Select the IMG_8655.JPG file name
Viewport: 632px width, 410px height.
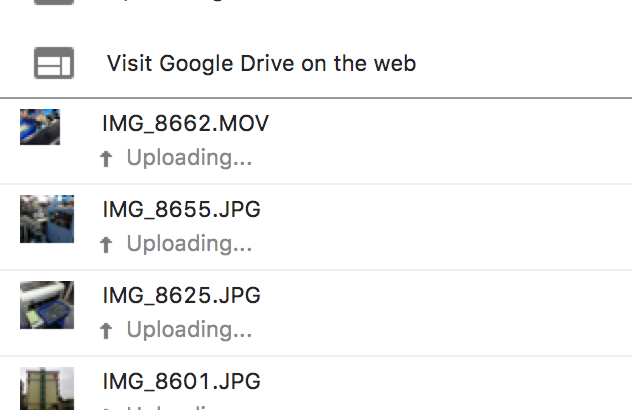181,210
